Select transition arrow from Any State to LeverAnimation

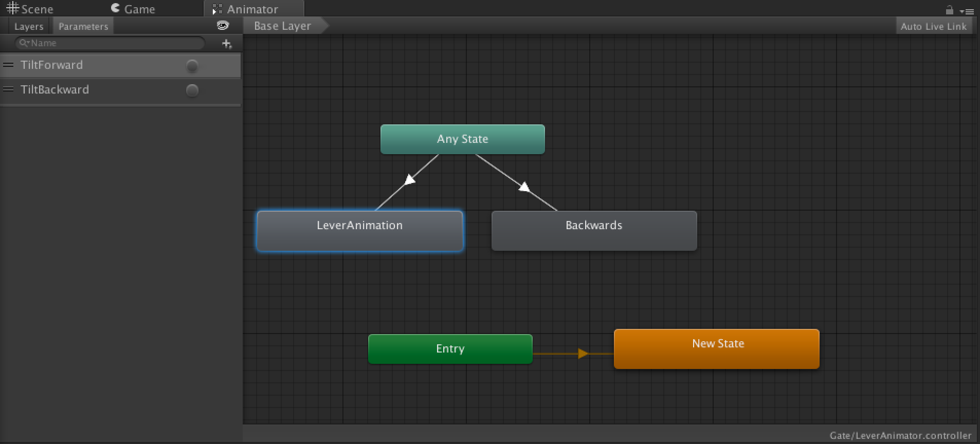[x=409, y=180]
